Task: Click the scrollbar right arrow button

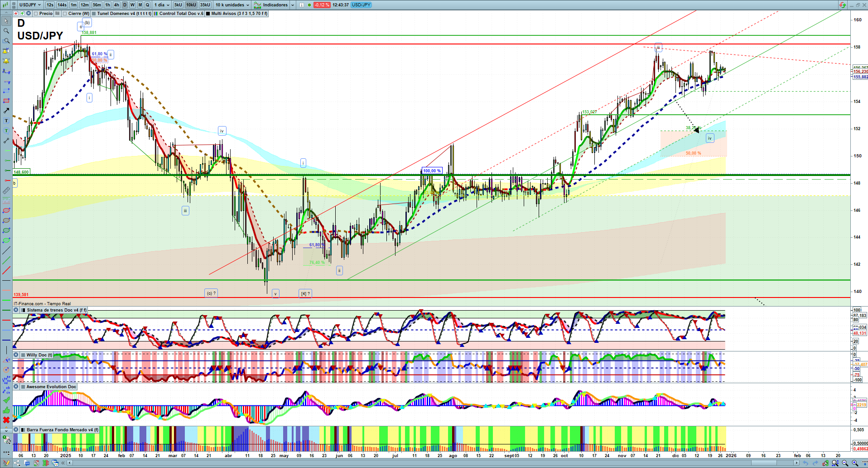Action: tap(797, 463)
